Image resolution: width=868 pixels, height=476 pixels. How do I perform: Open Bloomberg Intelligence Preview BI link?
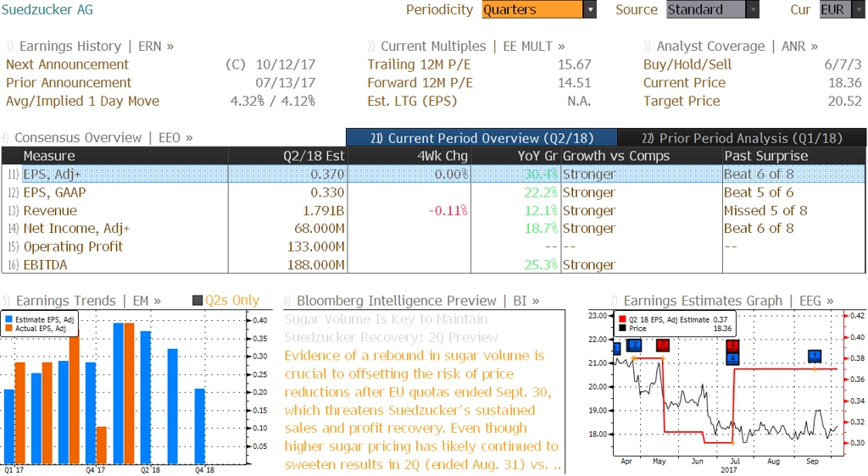coord(418,301)
